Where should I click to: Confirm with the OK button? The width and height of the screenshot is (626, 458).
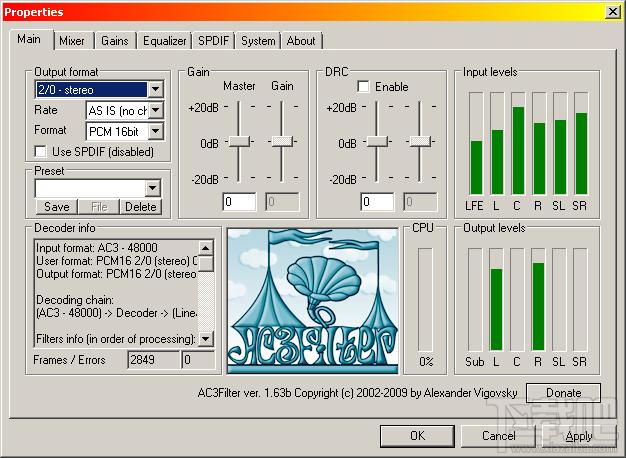[417, 436]
